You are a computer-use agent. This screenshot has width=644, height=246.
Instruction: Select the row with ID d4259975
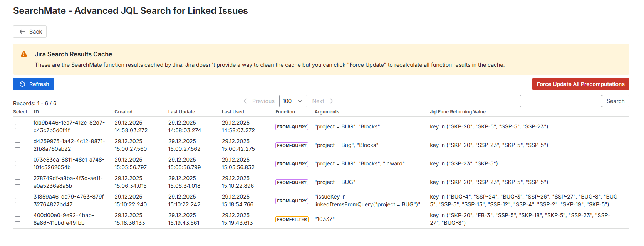pos(18,145)
